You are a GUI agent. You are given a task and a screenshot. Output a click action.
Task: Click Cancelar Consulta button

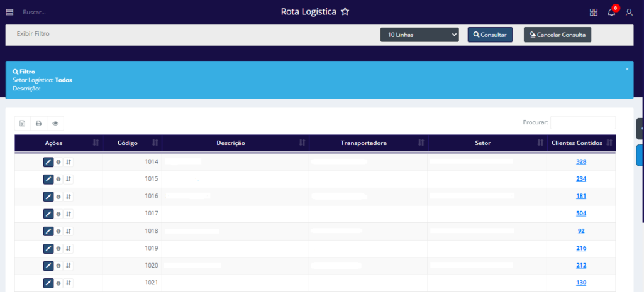557,35
